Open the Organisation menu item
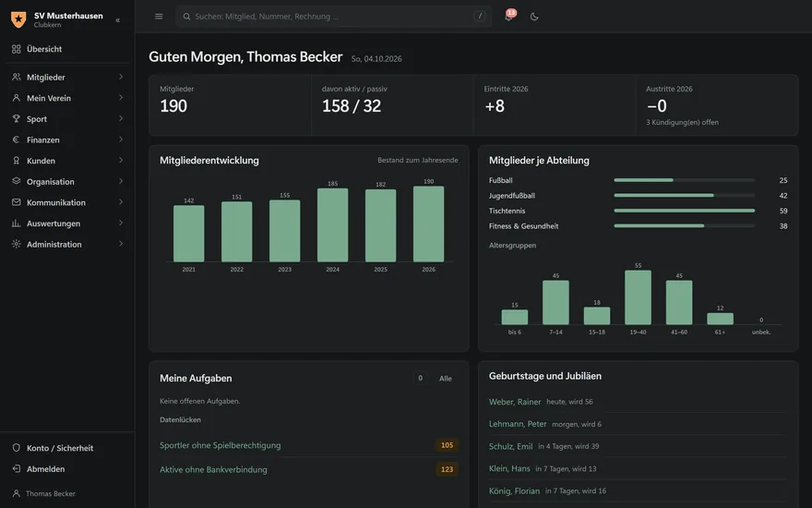The height and width of the screenshot is (508, 812). pyautogui.click(x=67, y=181)
